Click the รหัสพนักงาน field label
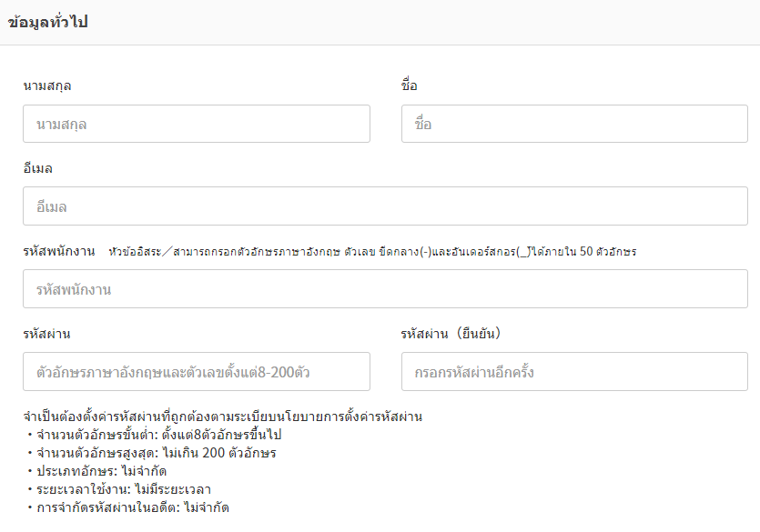The image size is (760, 532). click(59, 251)
